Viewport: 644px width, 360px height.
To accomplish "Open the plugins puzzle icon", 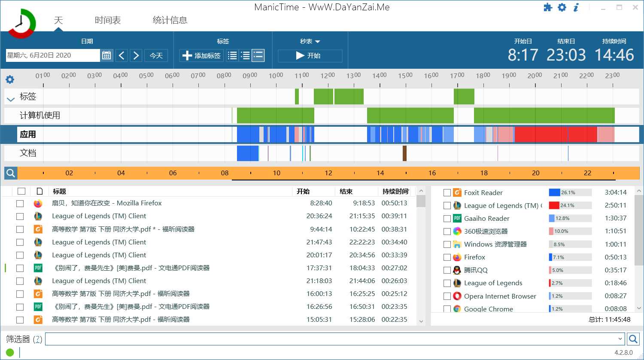I will tap(548, 7).
